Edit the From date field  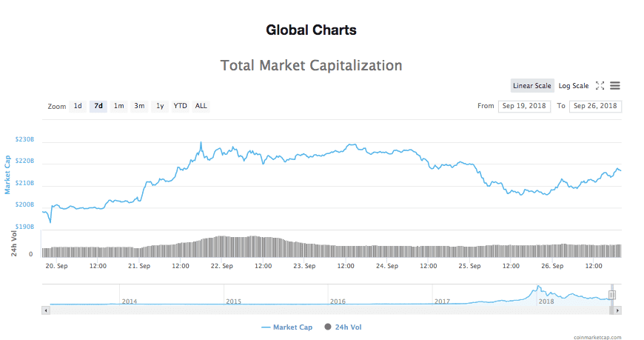524,106
